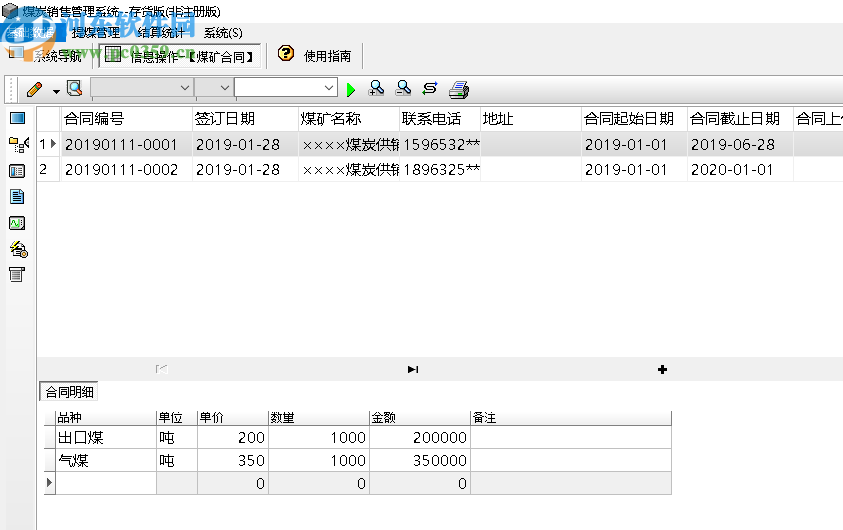Select contract 20190111-0002 cell

pos(127,169)
